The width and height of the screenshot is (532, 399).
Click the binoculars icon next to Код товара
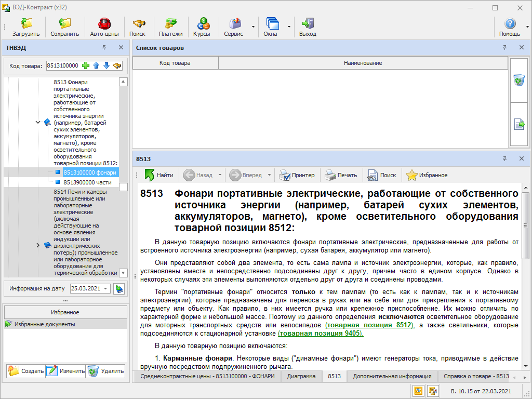[x=117, y=65]
